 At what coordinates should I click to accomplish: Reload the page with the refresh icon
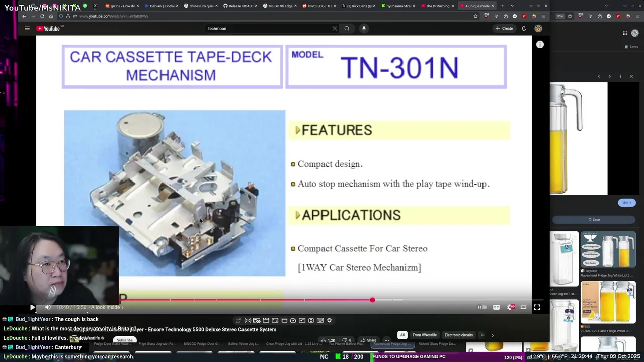(x=42, y=16)
